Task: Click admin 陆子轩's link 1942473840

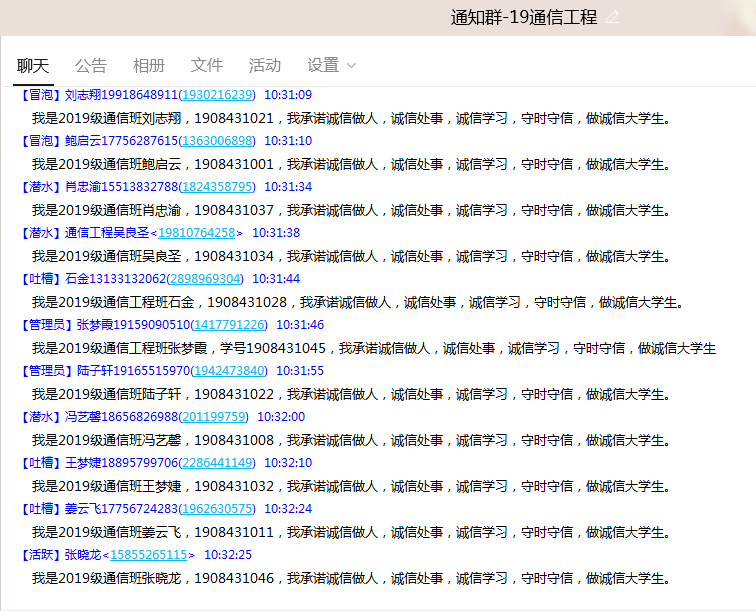Action: click(x=229, y=371)
